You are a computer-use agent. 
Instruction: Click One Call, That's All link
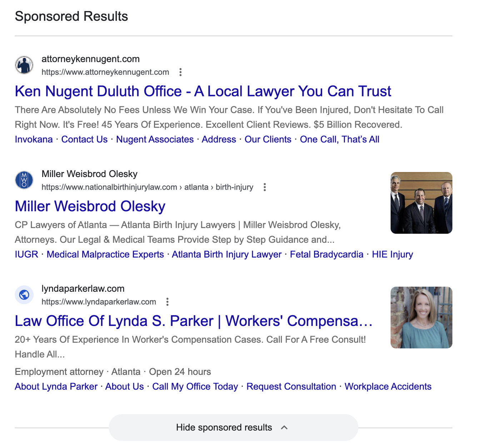click(340, 140)
